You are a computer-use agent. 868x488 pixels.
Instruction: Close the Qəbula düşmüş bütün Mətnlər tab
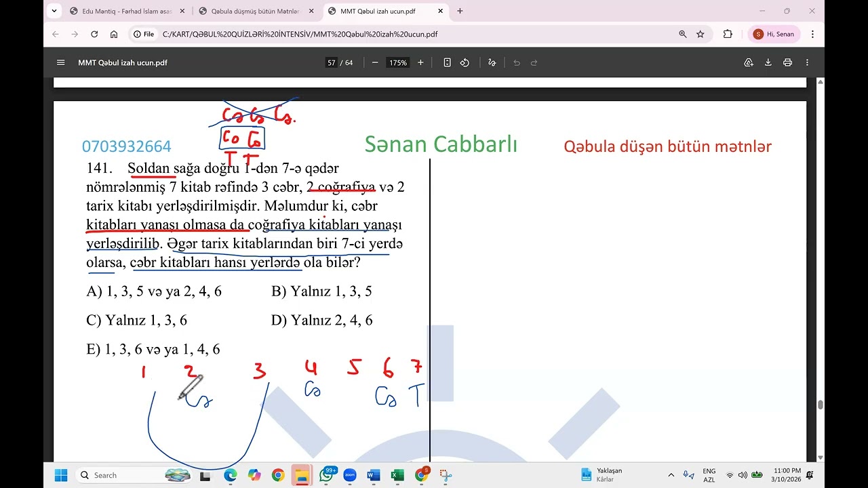(x=311, y=12)
